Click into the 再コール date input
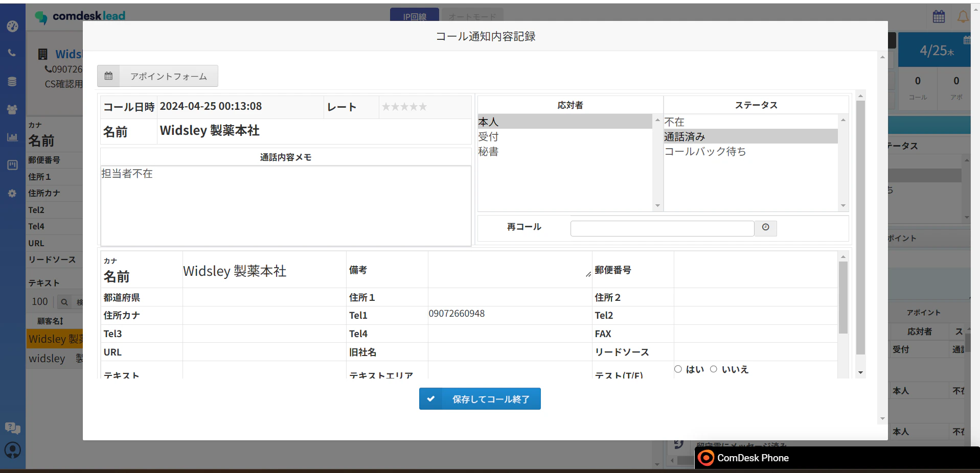The height and width of the screenshot is (473, 980). pos(662,228)
